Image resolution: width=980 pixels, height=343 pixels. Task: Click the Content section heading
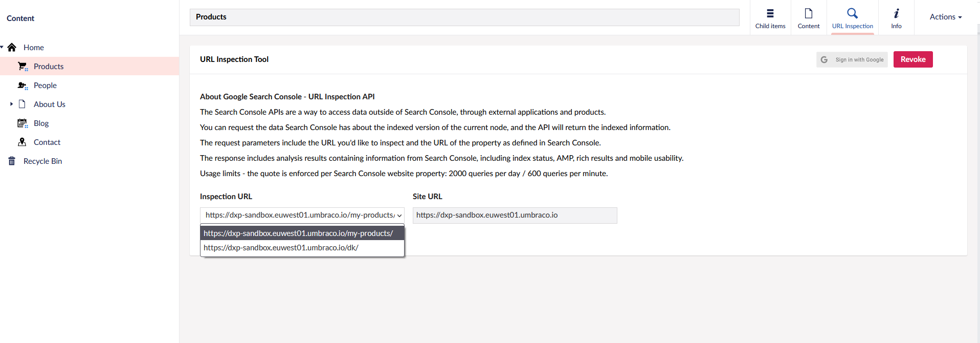click(x=20, y=18)
